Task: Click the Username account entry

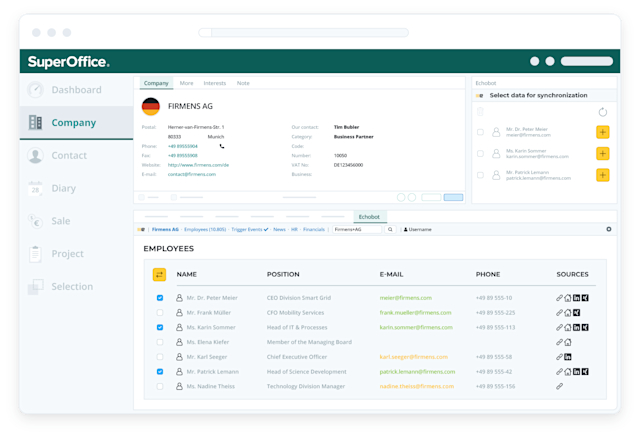Action: point(418,229)
